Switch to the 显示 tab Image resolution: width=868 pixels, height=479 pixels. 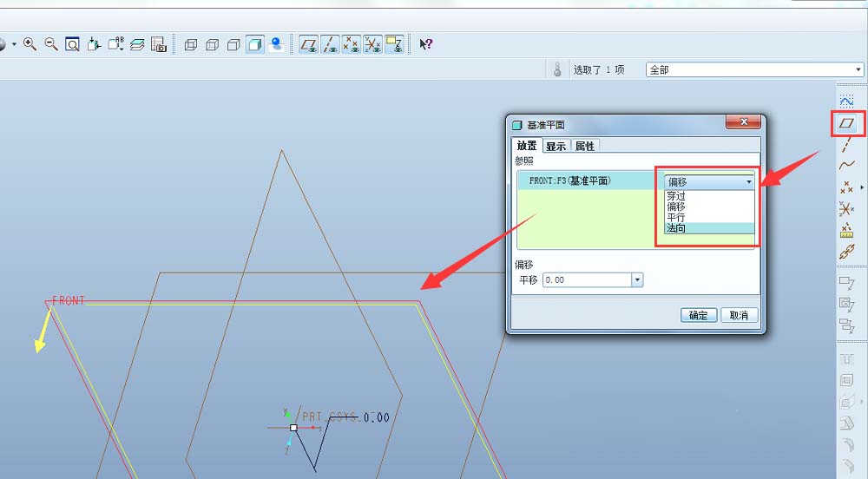pos(556,146)
